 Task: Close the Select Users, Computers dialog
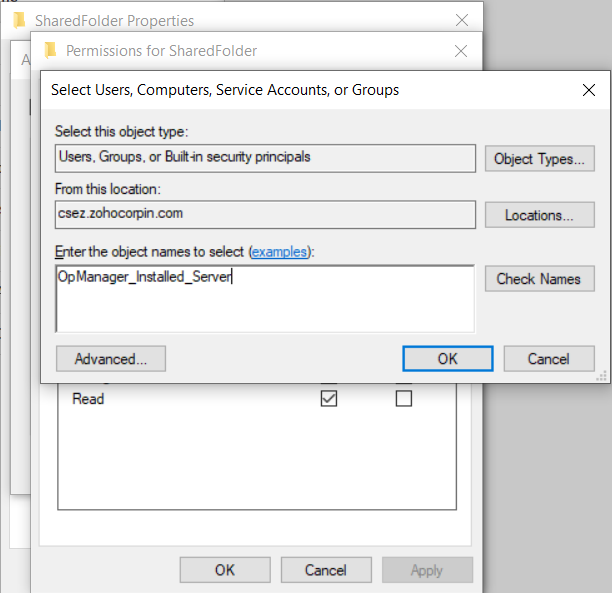589,90
